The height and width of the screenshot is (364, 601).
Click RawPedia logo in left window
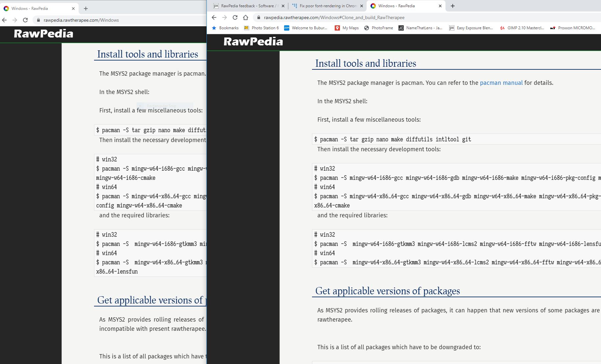pos(43,34)
